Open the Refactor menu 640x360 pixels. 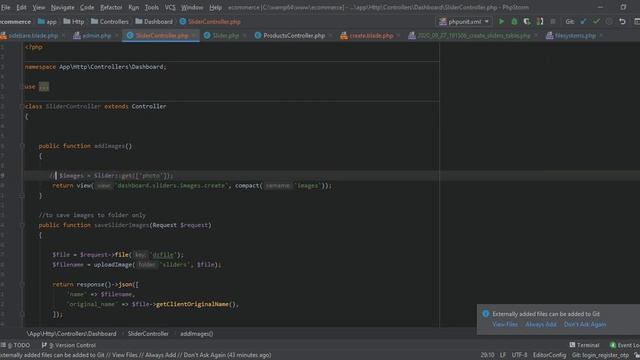pos(111,7)
